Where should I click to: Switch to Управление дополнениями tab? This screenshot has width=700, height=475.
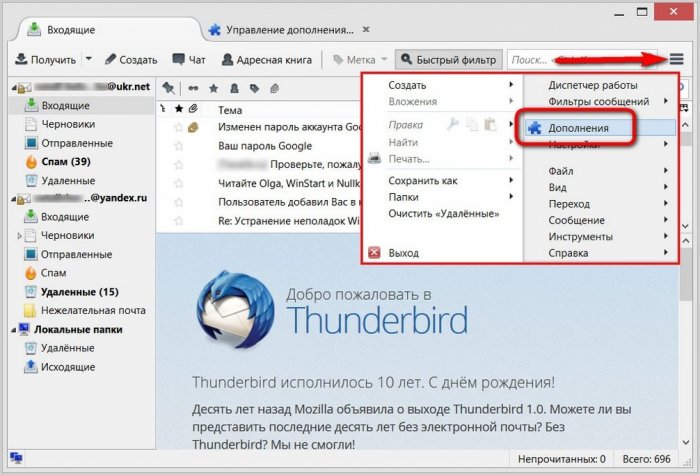[290, 30]
